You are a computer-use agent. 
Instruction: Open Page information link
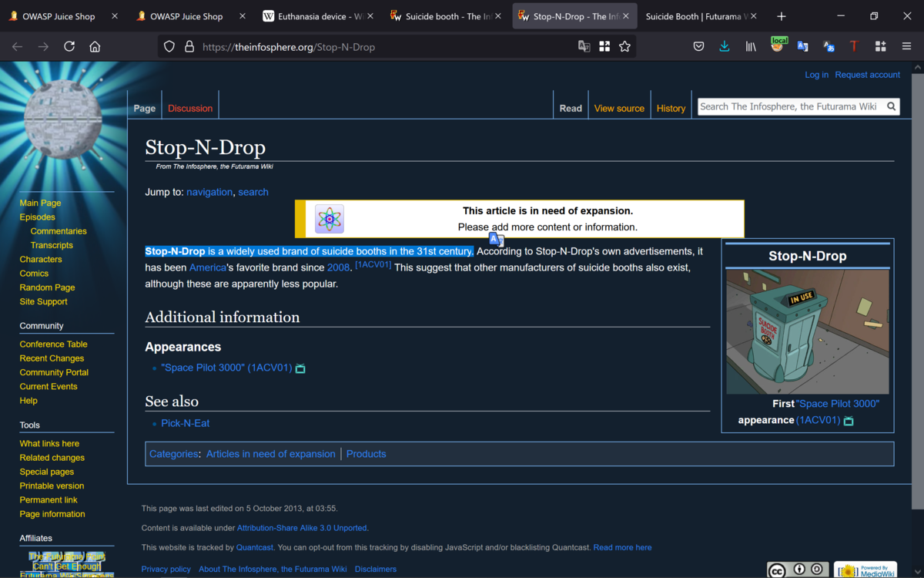[x=52, y=514]
